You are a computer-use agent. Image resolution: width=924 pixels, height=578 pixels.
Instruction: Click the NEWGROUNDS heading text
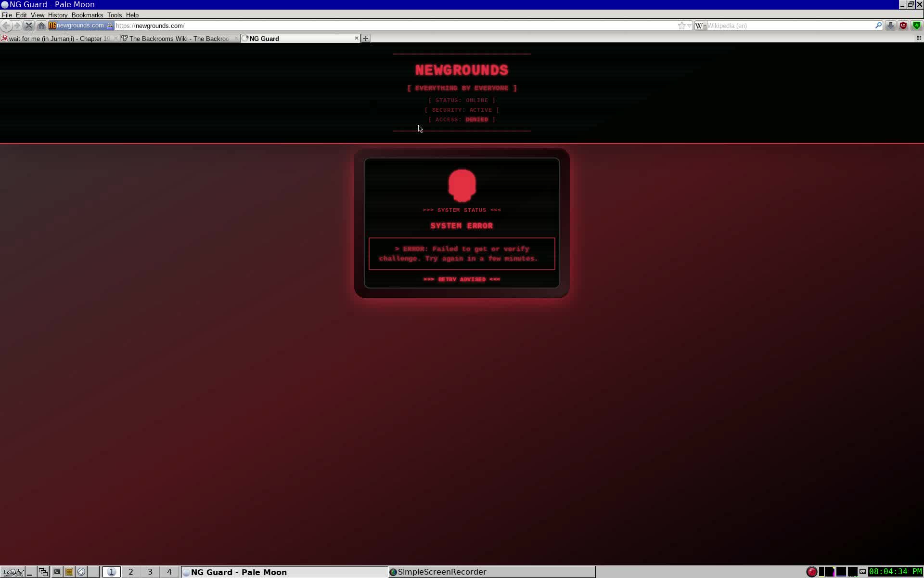pos(462,70)
